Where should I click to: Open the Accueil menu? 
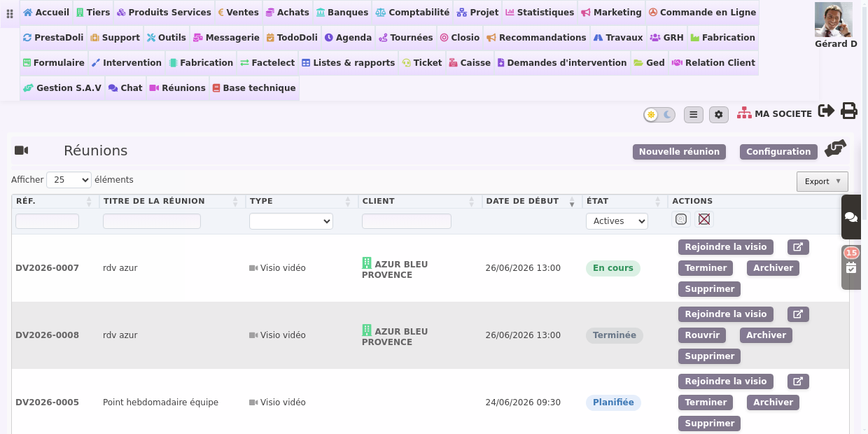coord(46,13)
